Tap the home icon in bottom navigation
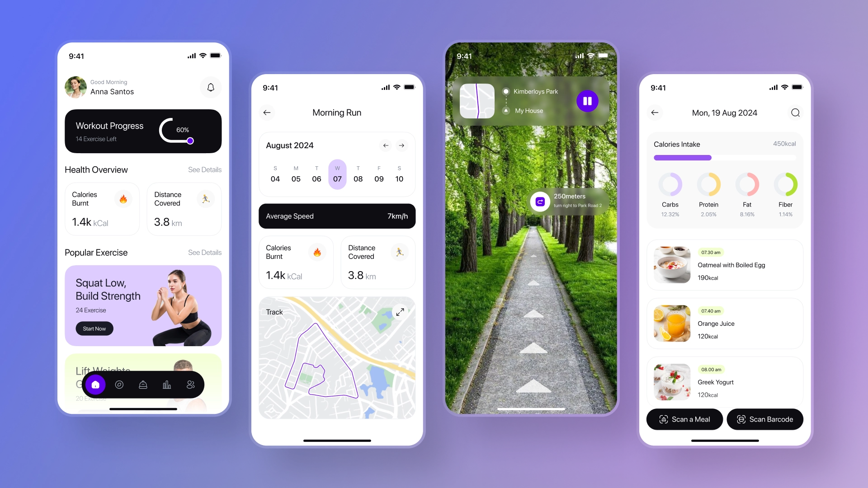Viewport: 868px width, 488px height. [95, 385]
